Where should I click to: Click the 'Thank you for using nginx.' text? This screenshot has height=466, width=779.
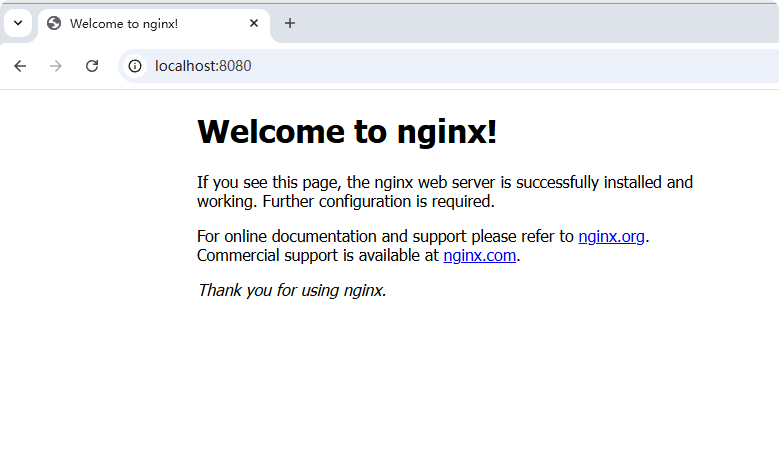pos(292,290)
